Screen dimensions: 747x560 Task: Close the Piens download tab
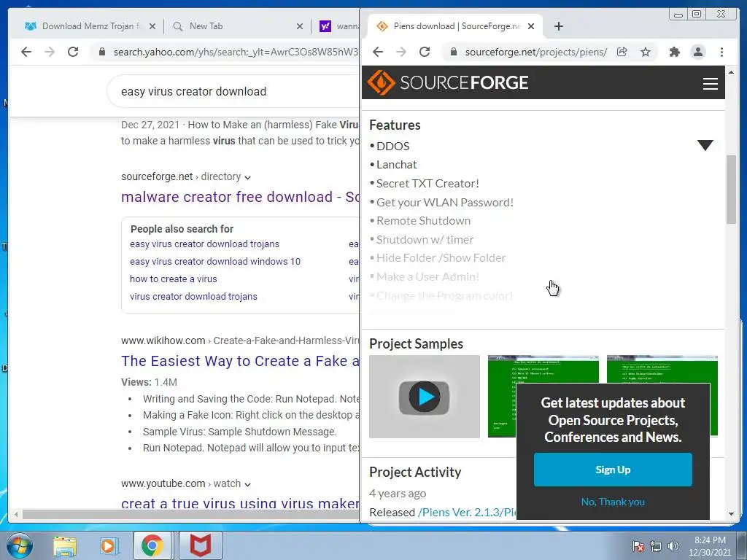(x=531, y=26)
